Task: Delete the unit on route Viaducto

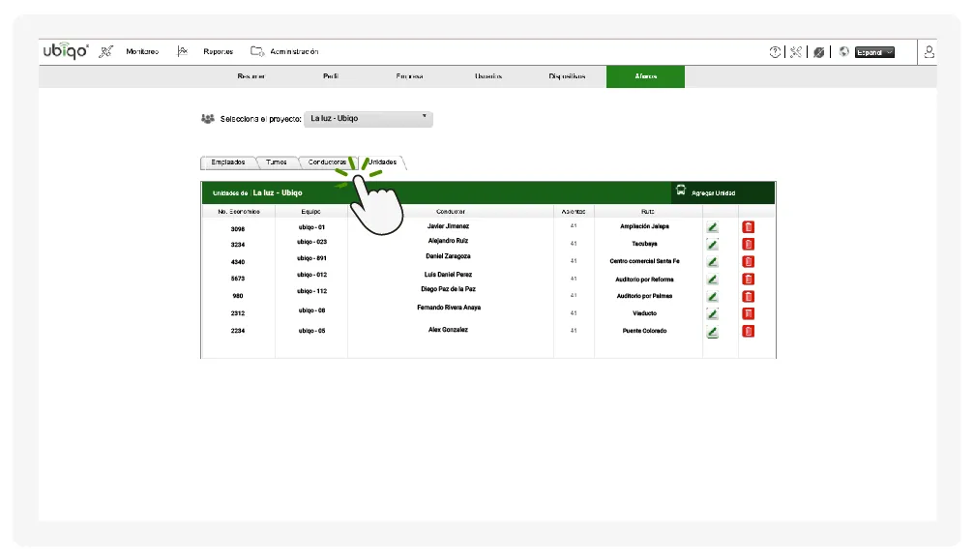Action: [749, 314]
